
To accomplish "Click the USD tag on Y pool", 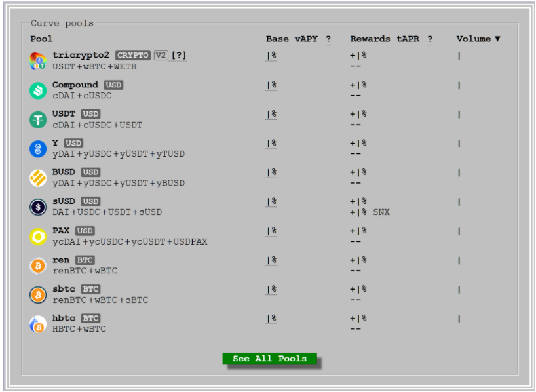I will 73,143.
